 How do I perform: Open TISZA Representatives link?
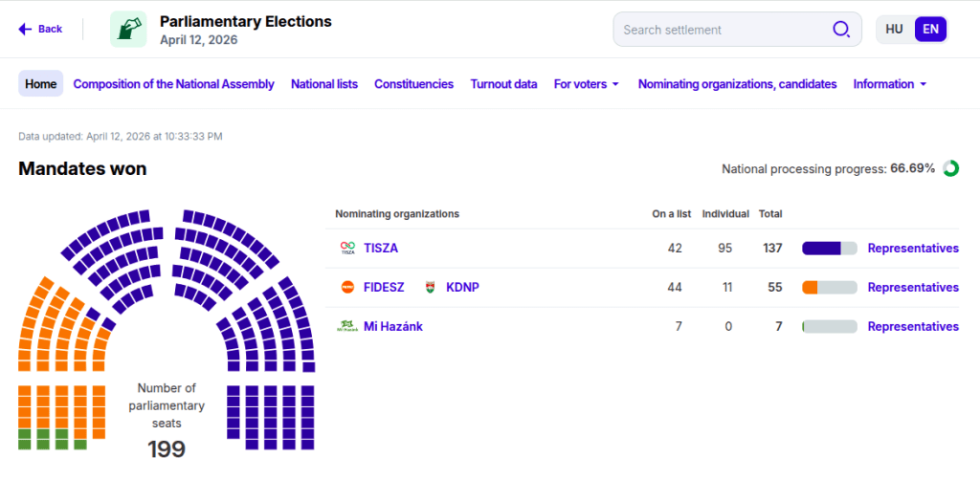point(913,249)
